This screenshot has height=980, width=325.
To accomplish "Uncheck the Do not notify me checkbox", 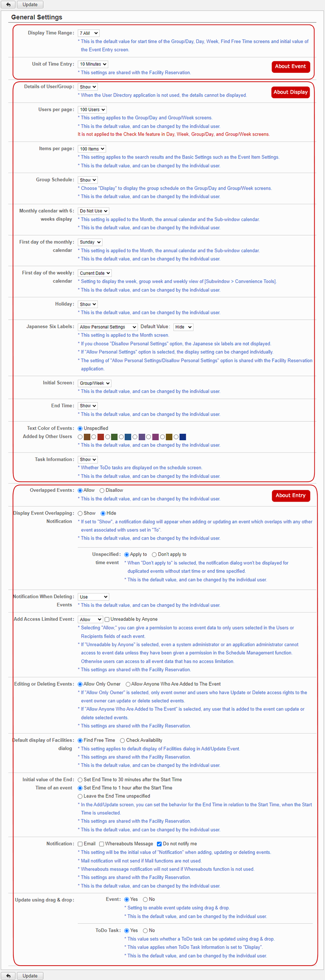I will point(159,845).
